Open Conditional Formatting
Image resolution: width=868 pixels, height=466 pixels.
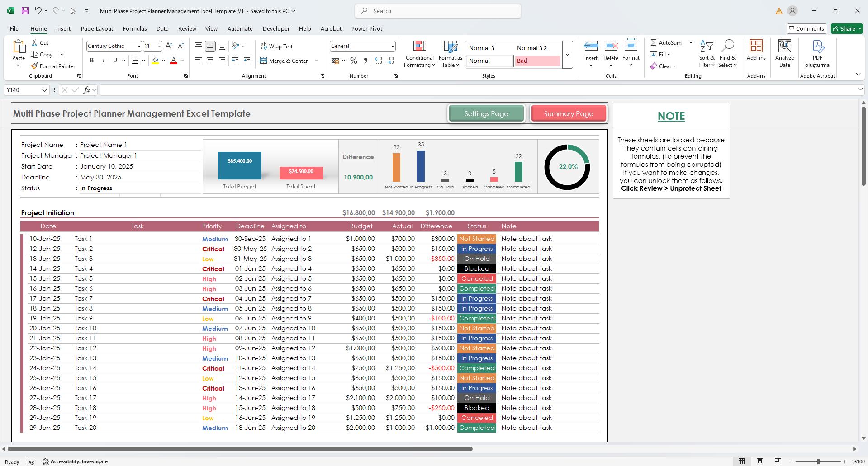pyautogui.click(x=419, y=54)
